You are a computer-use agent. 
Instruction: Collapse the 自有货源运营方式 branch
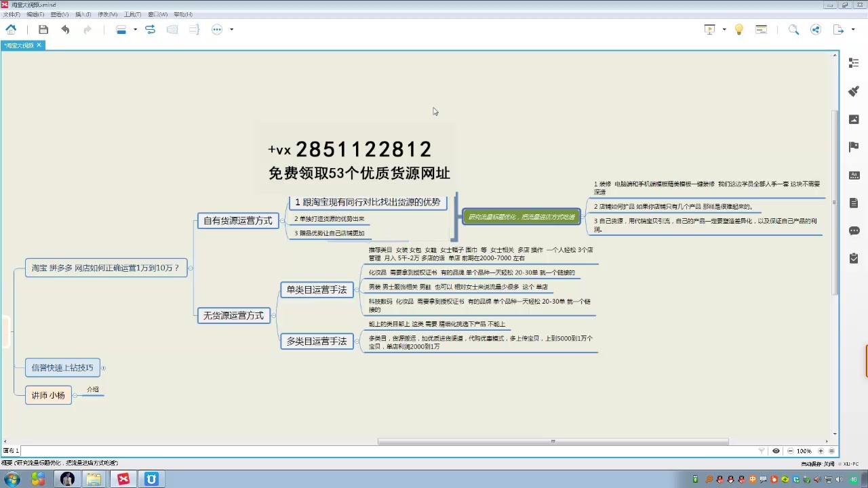282,220
